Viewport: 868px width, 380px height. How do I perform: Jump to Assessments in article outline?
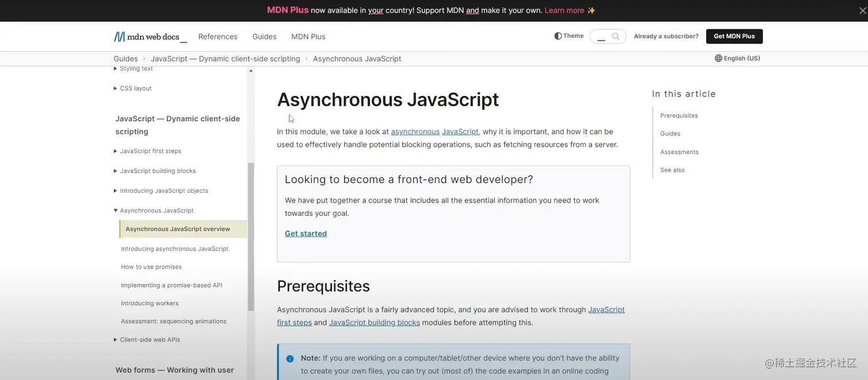click(679, 152)
